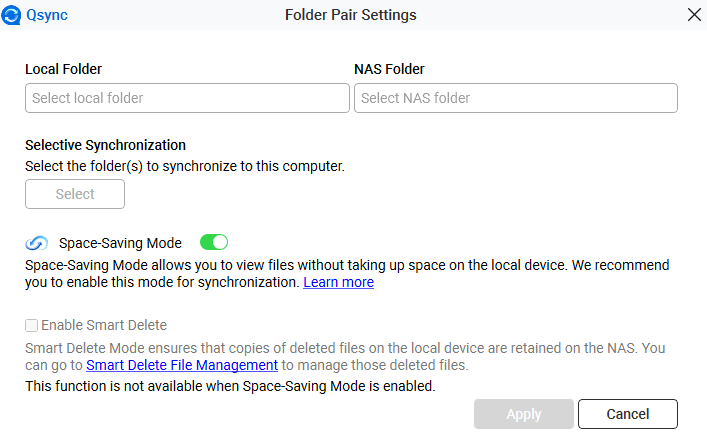Click the Folder Pair Settings title

350,15
